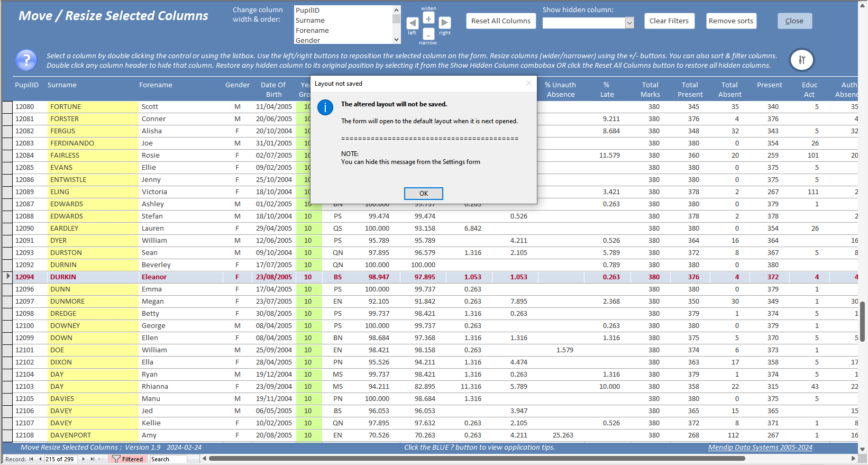The image size is (868, 465).
Task: Click the record number field '215 of 299'
Action: [x=60, y=459]
